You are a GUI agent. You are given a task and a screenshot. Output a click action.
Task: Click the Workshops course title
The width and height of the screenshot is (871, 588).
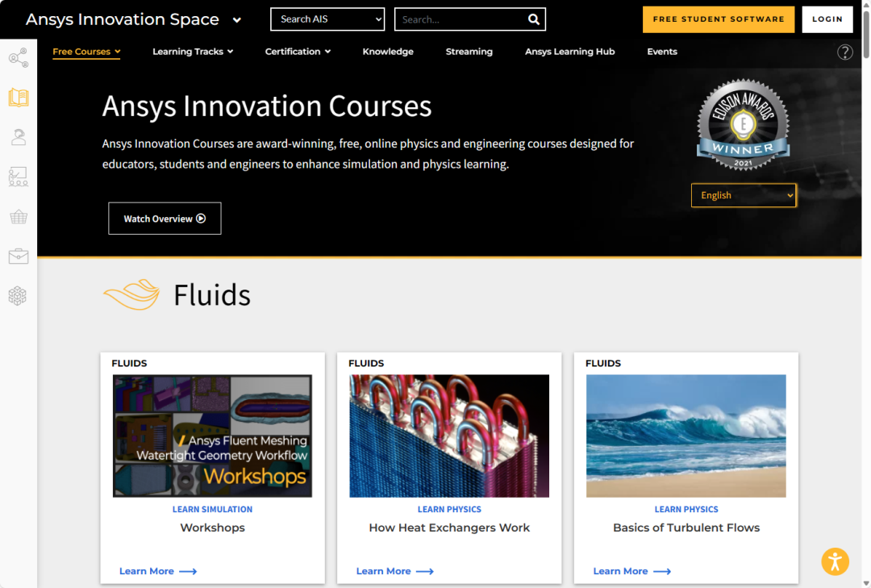[213, 528]
